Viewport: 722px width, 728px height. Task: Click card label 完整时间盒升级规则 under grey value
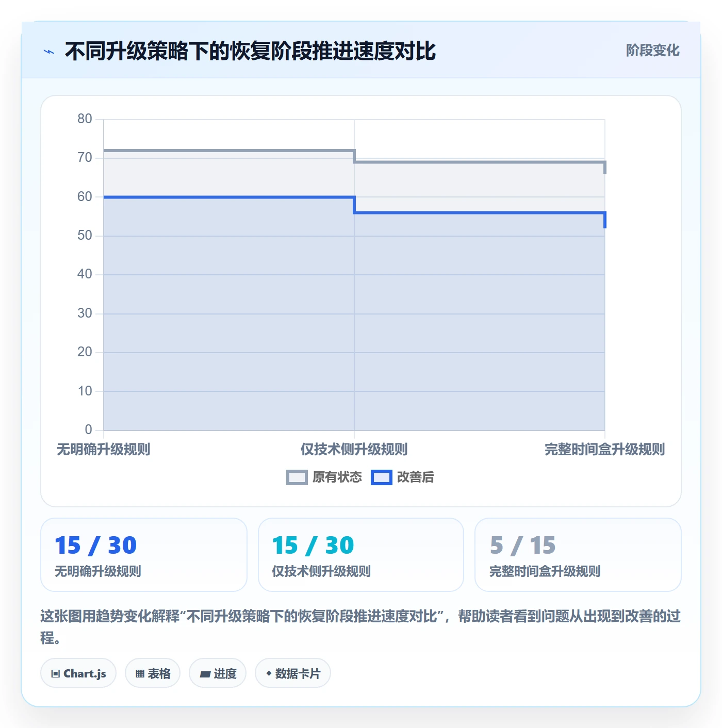coord(545,571)
